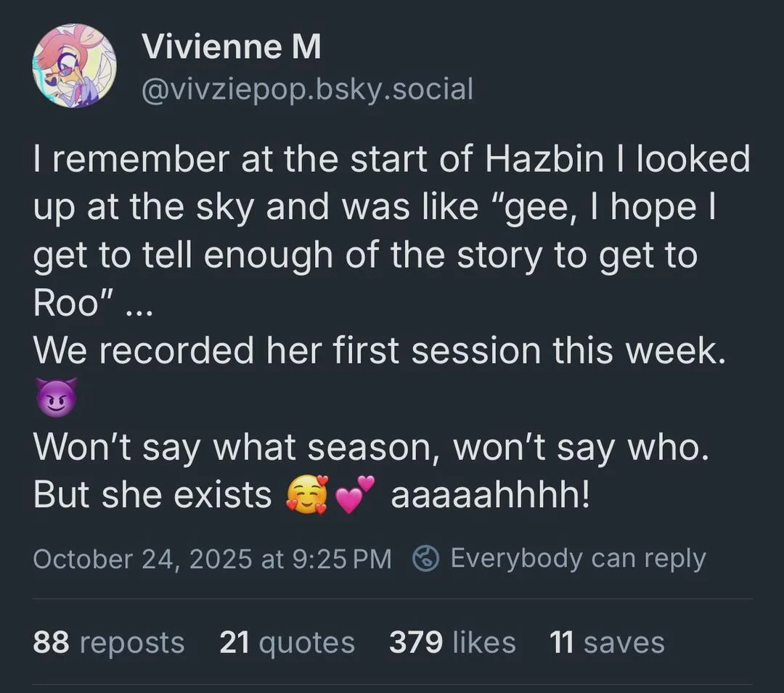View who left the 379 likes

(452, 641)
